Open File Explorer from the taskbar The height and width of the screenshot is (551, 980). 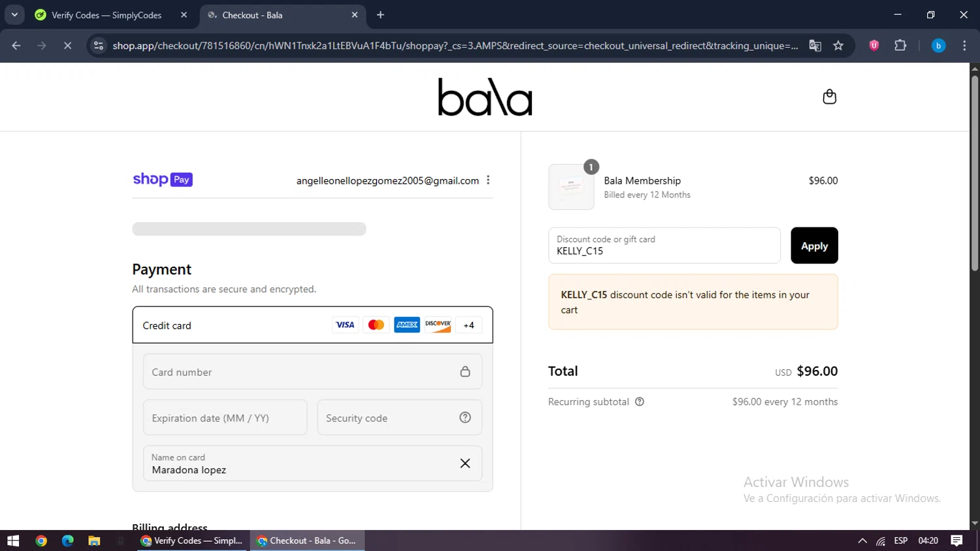tap(94, 541)
